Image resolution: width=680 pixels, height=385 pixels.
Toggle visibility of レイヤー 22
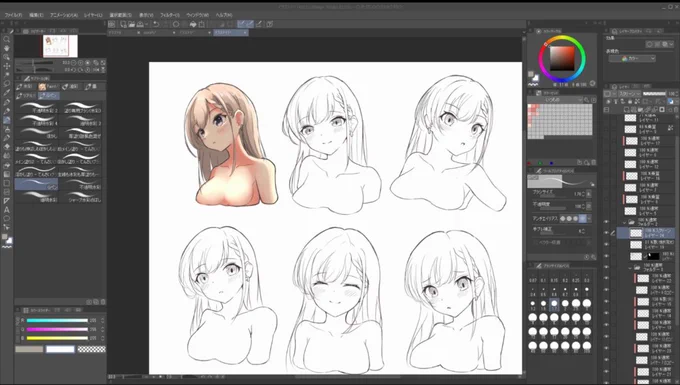coord(606,278)
